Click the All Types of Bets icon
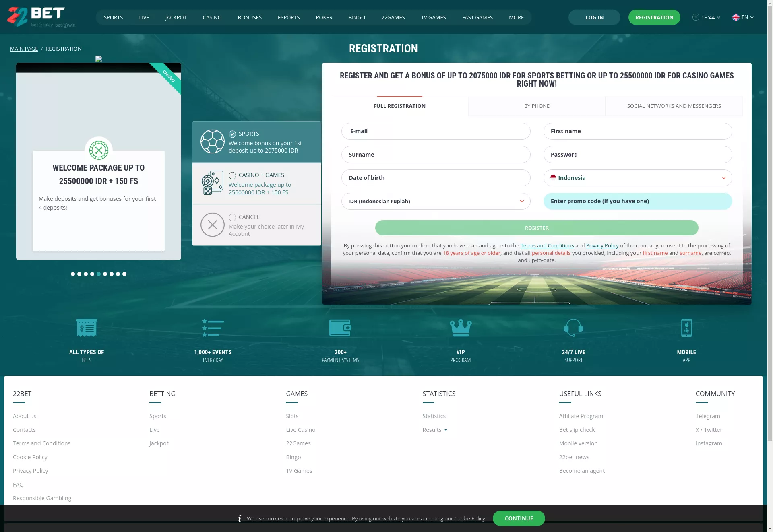Viewport: 773px width, 532px height. point(87,328)
